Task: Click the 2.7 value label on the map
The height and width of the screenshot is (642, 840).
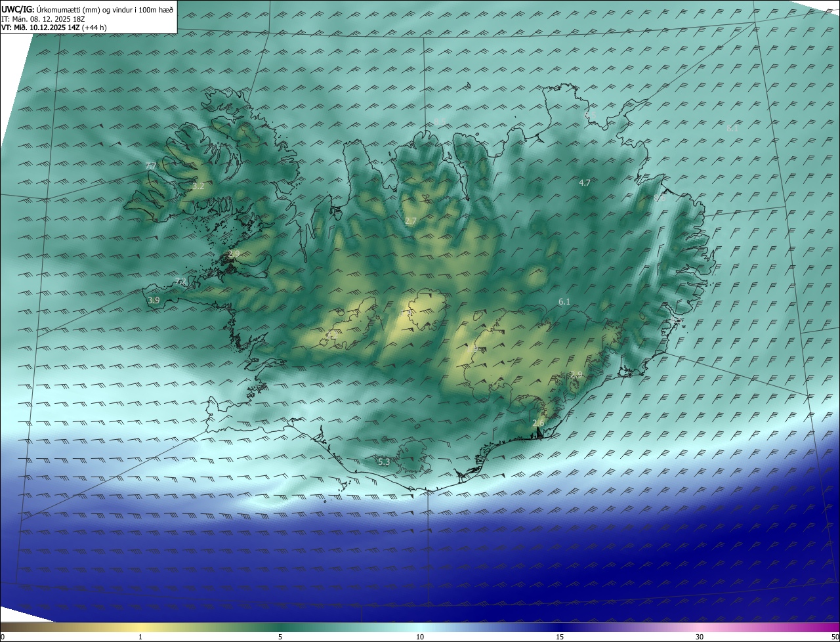Action: pyautogui.click(x=411, y=221)
